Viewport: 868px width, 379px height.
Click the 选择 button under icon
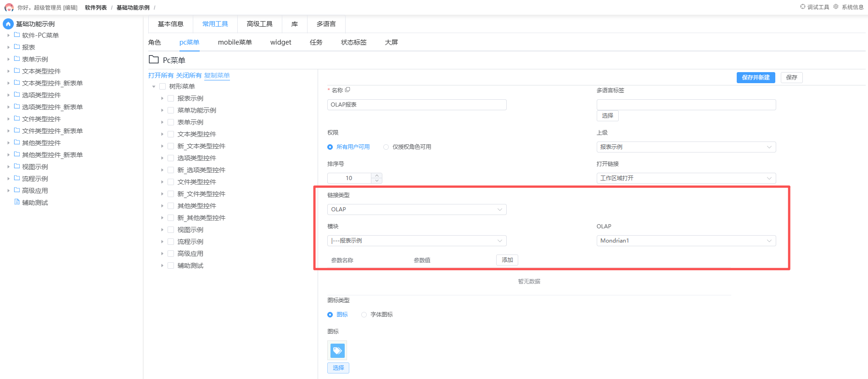pyautogui.click(x=338, y=368)
